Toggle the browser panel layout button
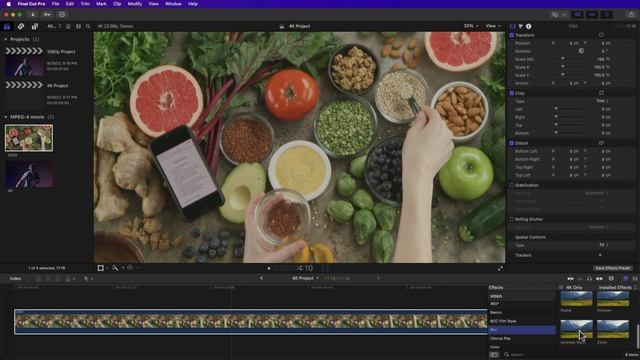Viewport: 640px width, 360px height. [577, 14]
